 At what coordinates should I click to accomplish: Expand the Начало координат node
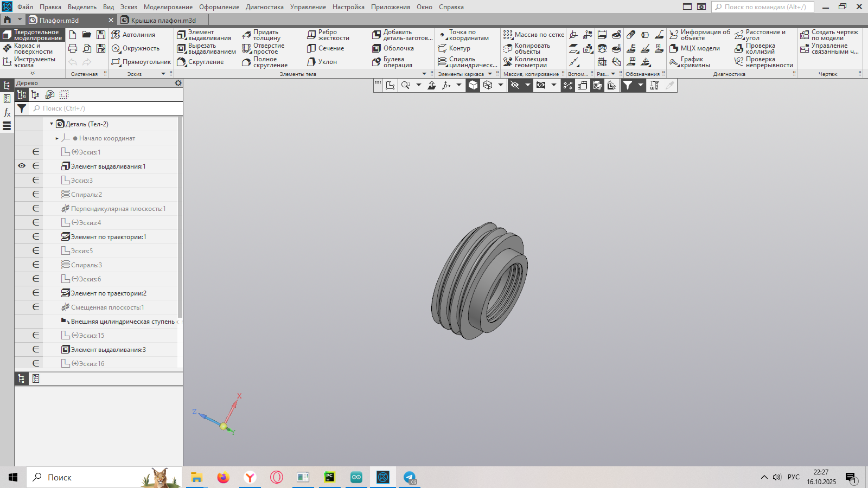pos(57,138)
